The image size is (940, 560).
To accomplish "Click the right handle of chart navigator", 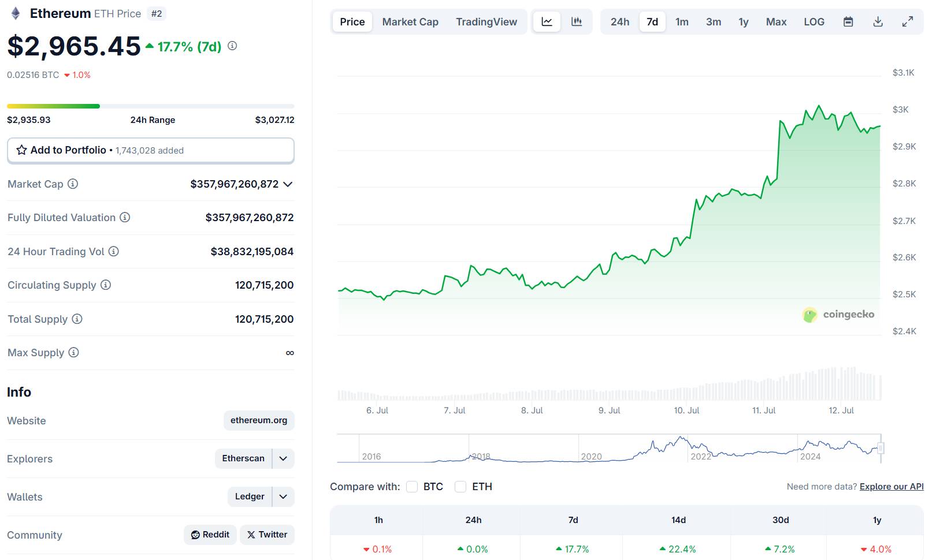I will 881,448.
